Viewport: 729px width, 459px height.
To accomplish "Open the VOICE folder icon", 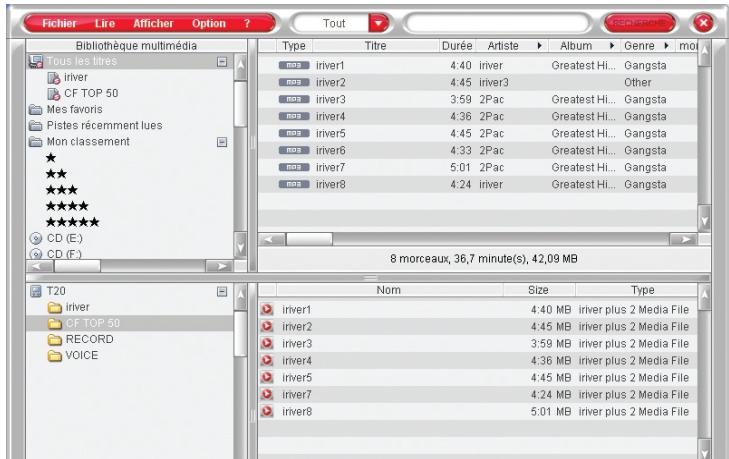I will [55, 356].
